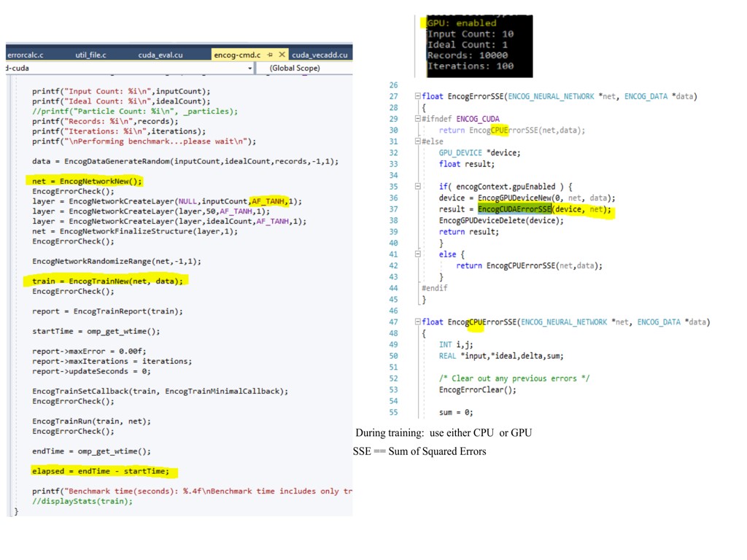747x560 pixels.
Task: Open the d-cuda project dropdown arrow
Action: tap(249, 68)
